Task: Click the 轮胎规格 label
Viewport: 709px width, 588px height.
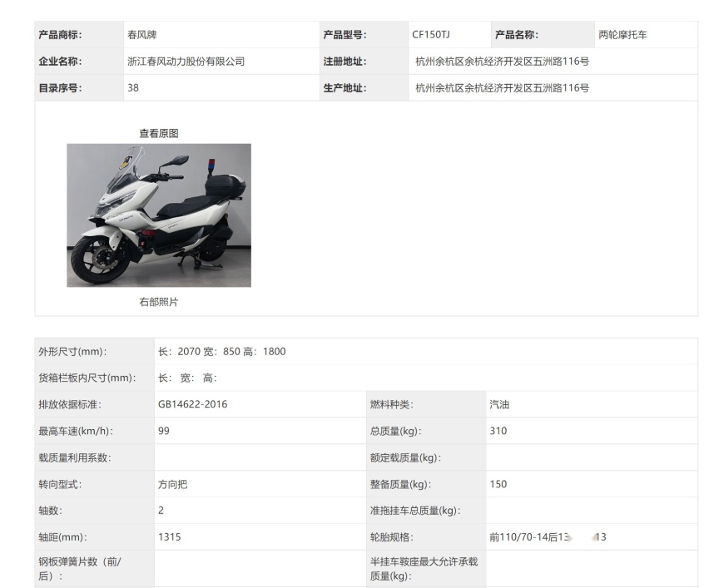Action: [392, 537]
